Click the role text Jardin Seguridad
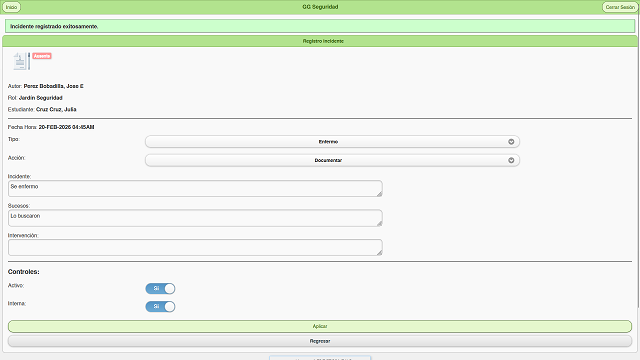Image resolution: width=640 pixels, height=360 pixels. click(40, 98)
